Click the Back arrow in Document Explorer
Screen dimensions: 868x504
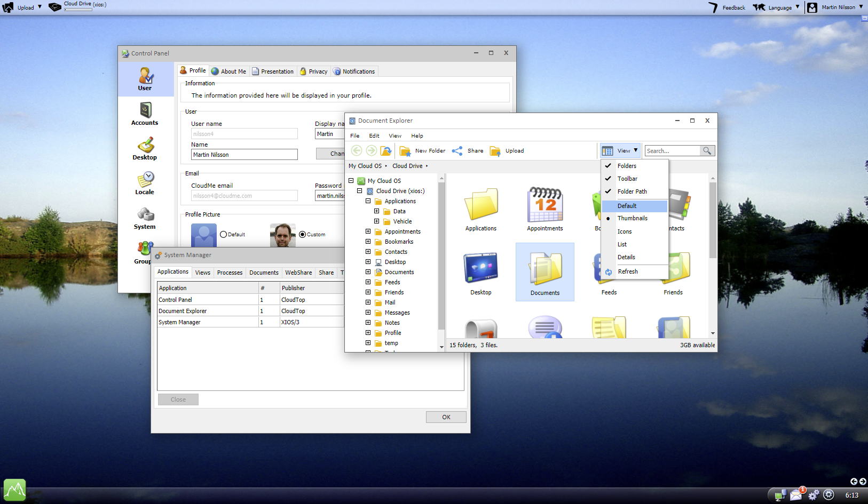tap(357, 151)
